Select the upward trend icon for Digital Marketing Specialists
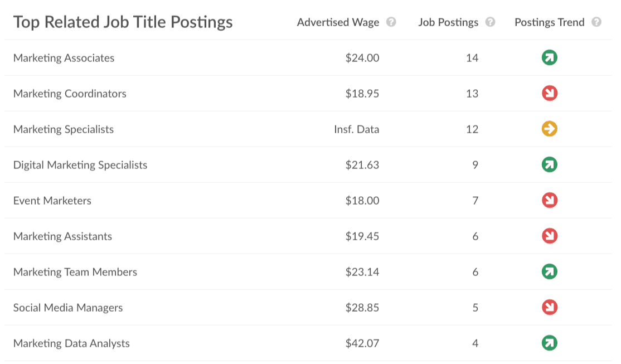621x364 pixels. click(x=549, y=164)
